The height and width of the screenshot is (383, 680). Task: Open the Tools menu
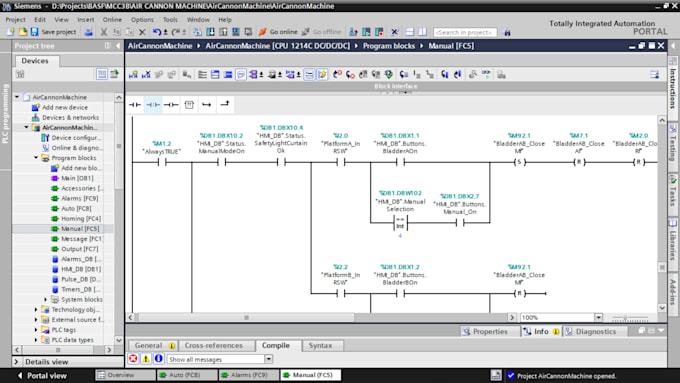click(170, 20)
